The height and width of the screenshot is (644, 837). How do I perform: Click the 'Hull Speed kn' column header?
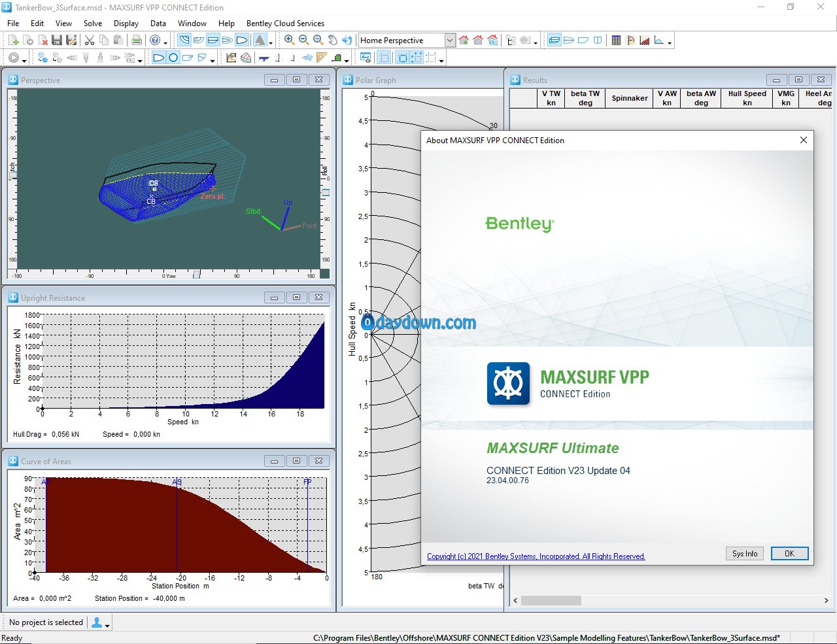click(x=747, y=98)
